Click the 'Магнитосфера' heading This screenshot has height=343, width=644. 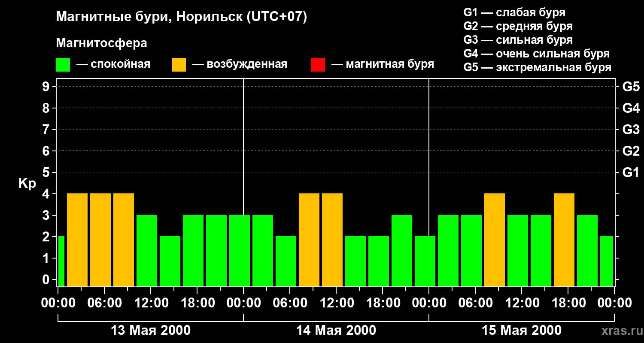pyautogui.click(x=101, y=43)
